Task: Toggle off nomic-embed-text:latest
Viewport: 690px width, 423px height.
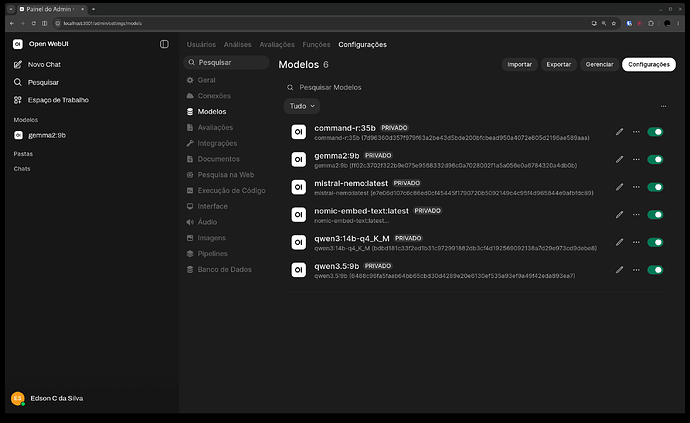Action: click(655, 214)
